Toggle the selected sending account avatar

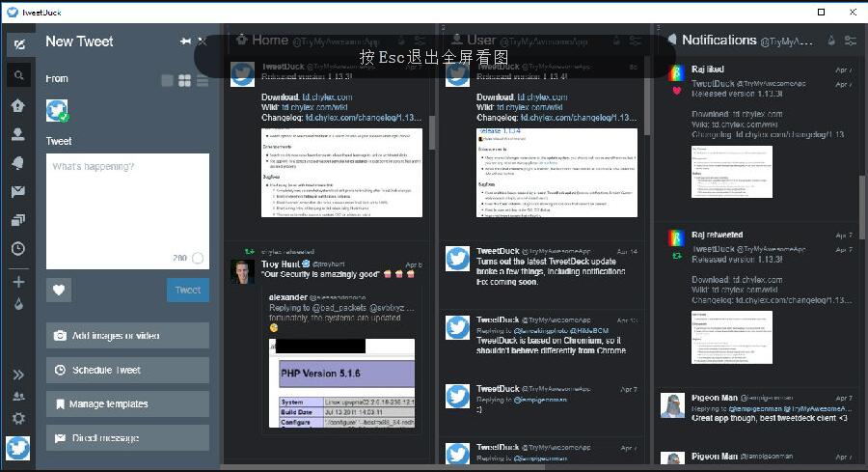57,111
